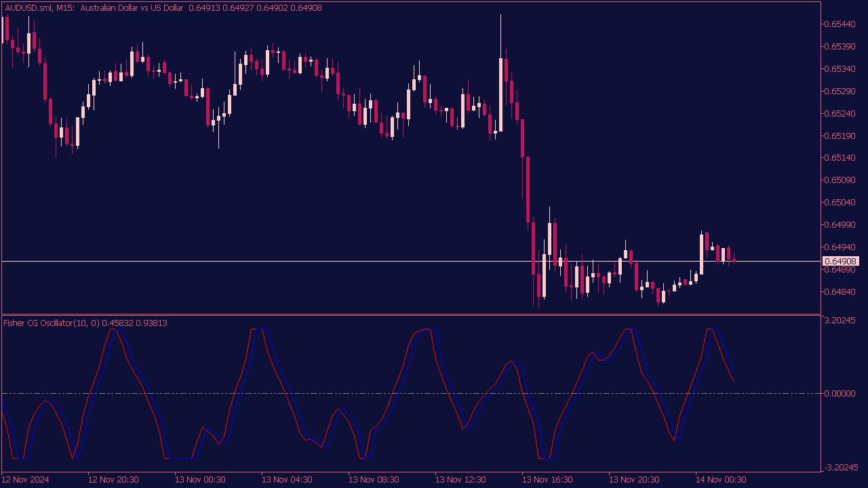Image resolution: width=868 pixels, height=488 pixels.
Task: Click the oscillator values 0.45832 0.93813
Action: click(x=136, y=323)
